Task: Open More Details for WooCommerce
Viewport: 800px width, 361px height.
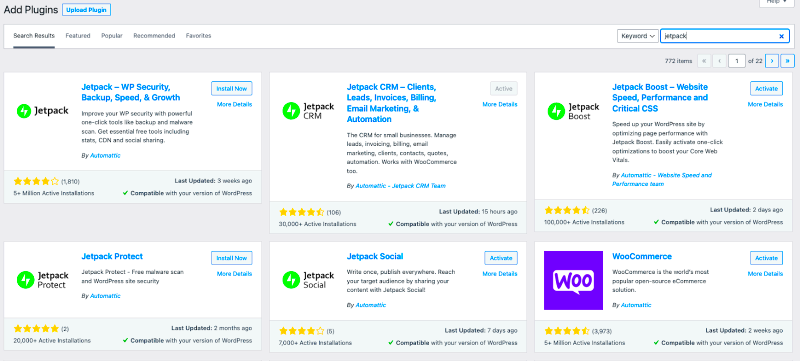Action: click(765, 274)
